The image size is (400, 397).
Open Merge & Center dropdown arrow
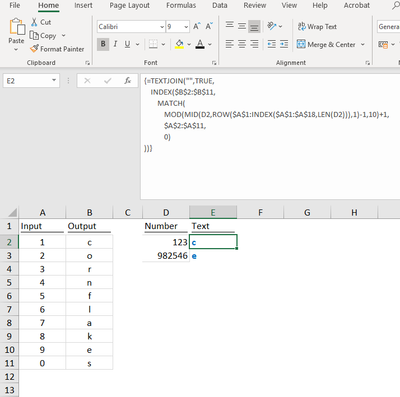click(x=363, y=44)
